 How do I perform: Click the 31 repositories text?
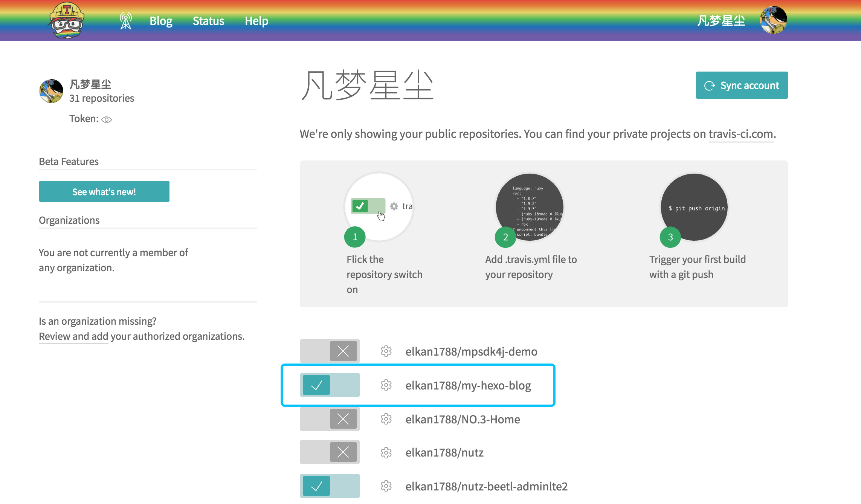coord(102,98)
